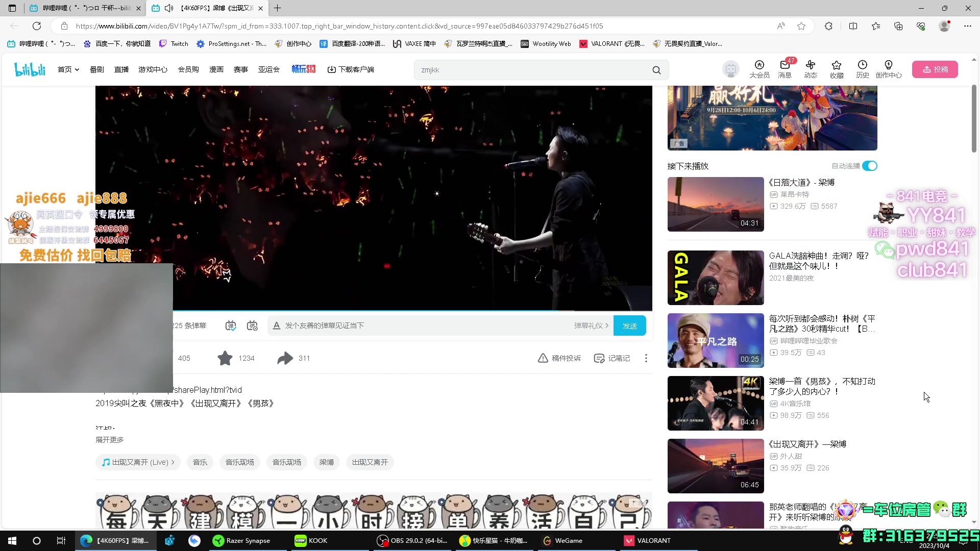Image resolution: width=980 pixels, height=551 pixels.
Task: Toggle the danmaku display icon
Action: 231,325
